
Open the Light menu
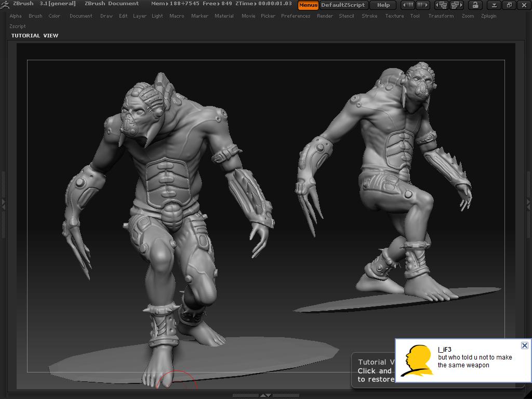(x=157, y=16)
